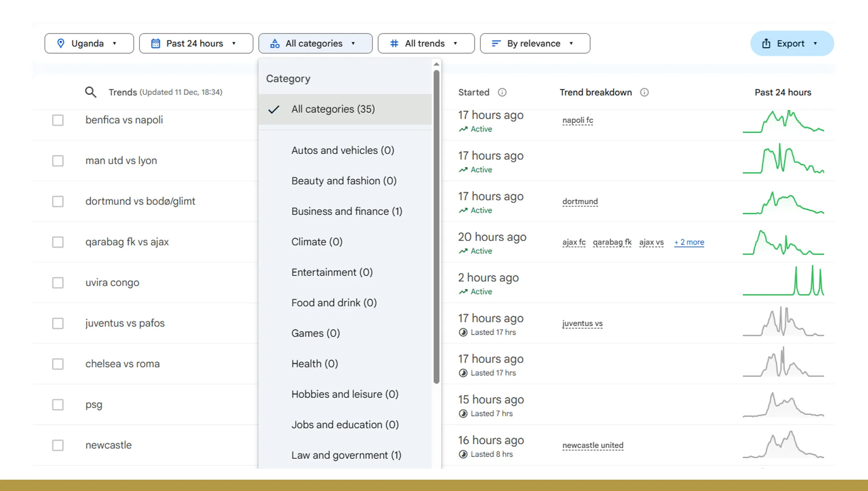Select Law and government category
The height and width of the screenshot is (491, 868).
tap(346, 455)
